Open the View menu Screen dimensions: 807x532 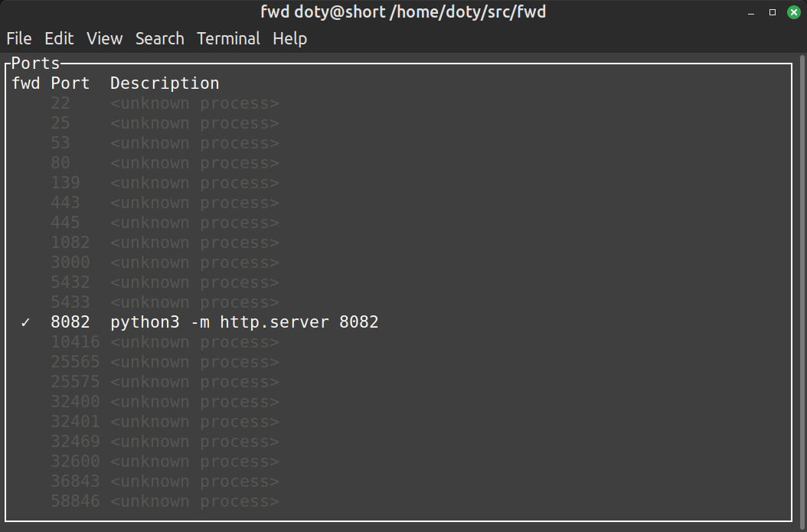(104, 38)
